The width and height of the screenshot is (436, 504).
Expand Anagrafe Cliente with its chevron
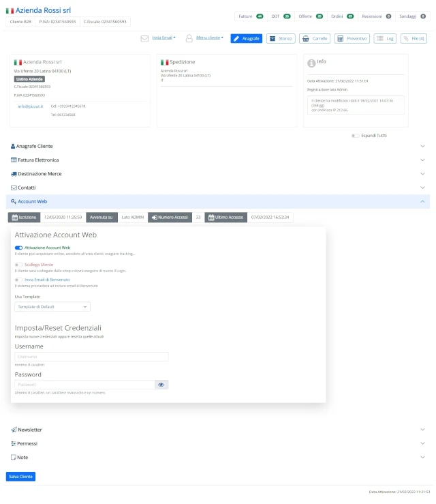422,146
